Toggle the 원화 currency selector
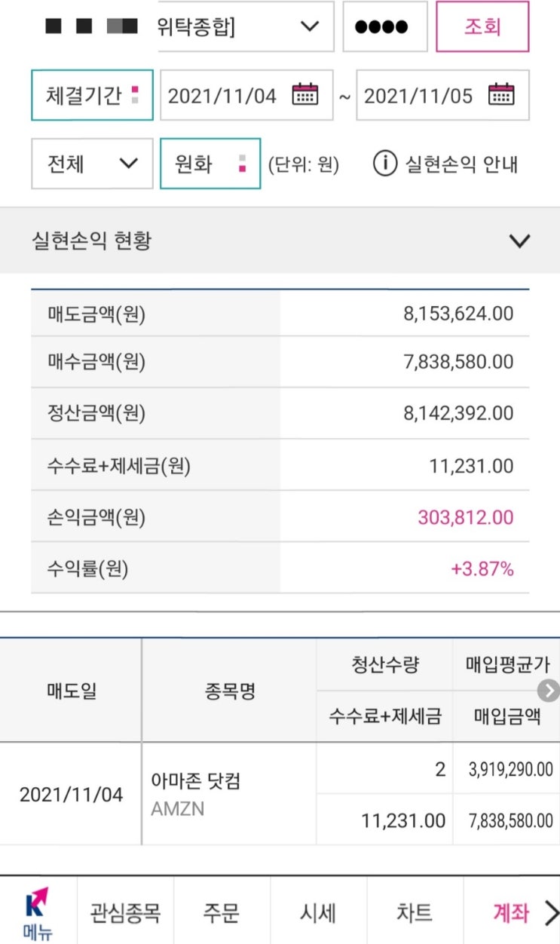 point(210,164)
